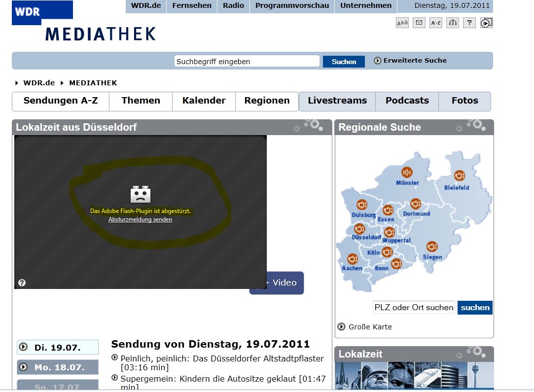Click the Bielefeld label on the map
The width and height of the screenshot is (534, 392).
pyautogui.click(x=457, y=188)
